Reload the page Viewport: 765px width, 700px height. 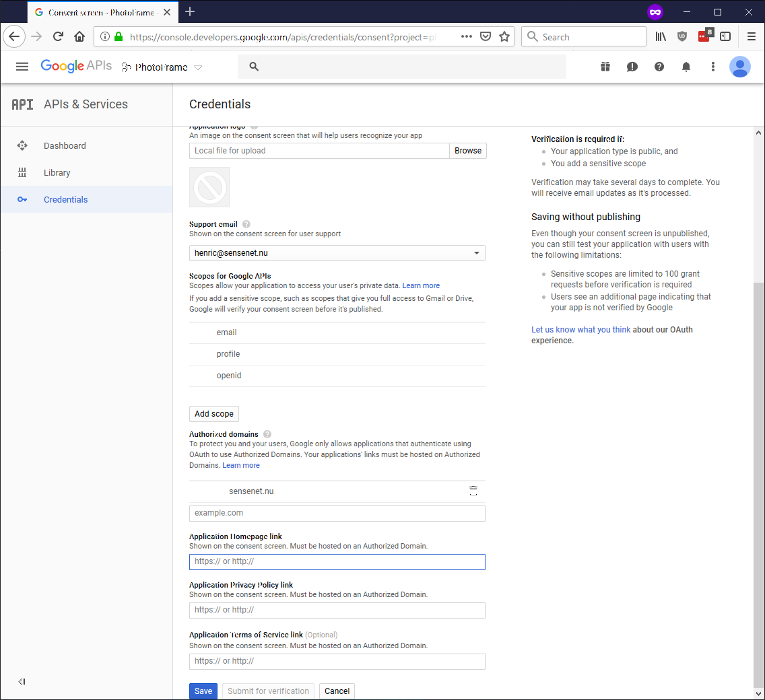[x=58, y=36]
